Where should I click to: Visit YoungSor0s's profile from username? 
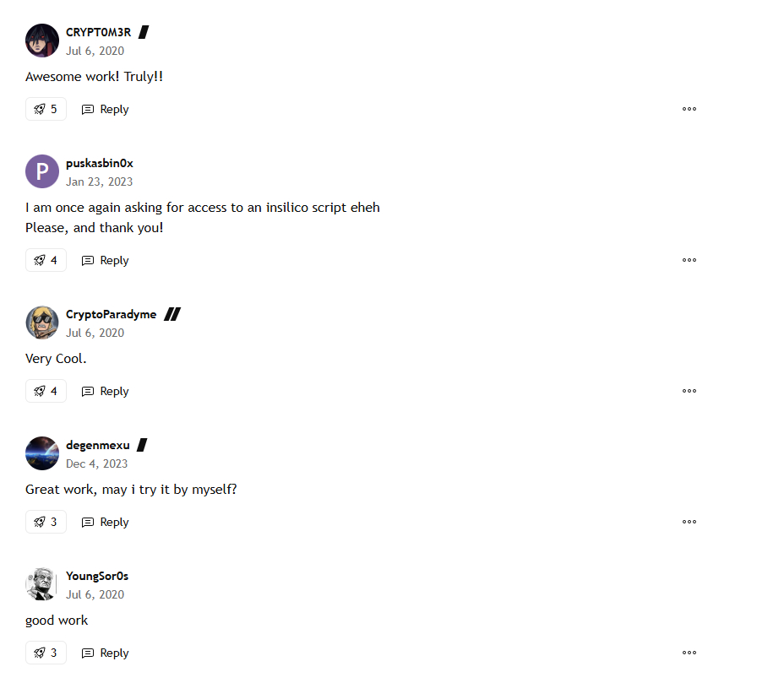click(97, 576)
